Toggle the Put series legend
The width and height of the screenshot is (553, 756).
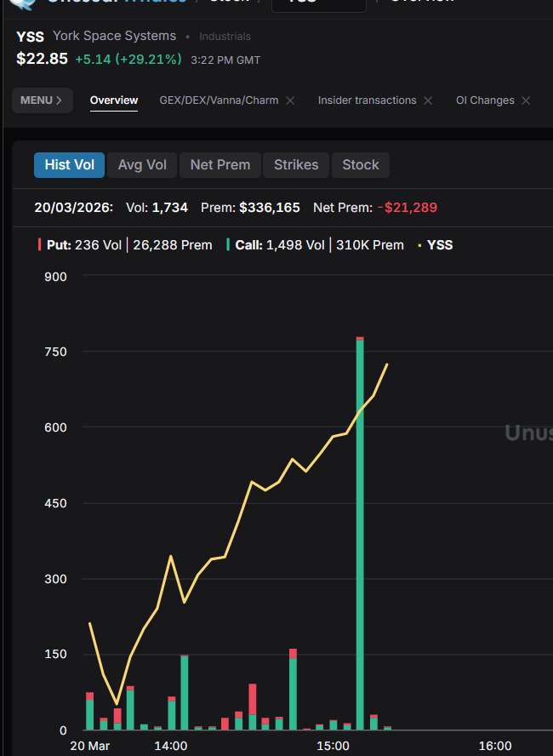125,245
